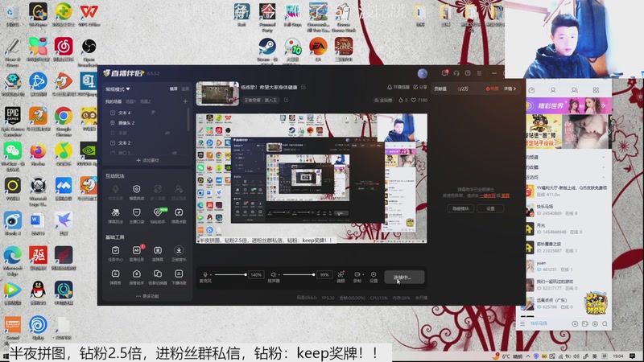Click stream cover thumbnail
Viewport: 644px width, 362px height.
point(217,93)
